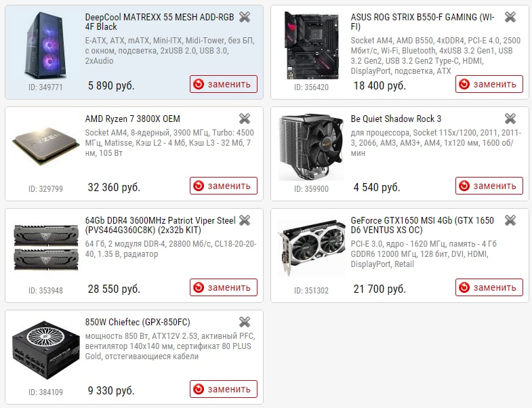532x408 pixels.
Task: Replace the Patriot Viper RAM kit
Action: pos(224,287)
